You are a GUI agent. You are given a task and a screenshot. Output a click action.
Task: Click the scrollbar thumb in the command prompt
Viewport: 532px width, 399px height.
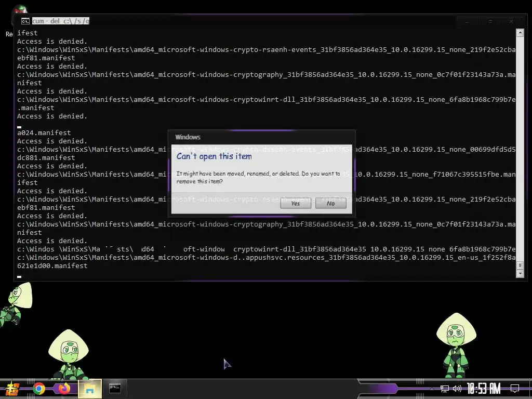click(520, 265)
